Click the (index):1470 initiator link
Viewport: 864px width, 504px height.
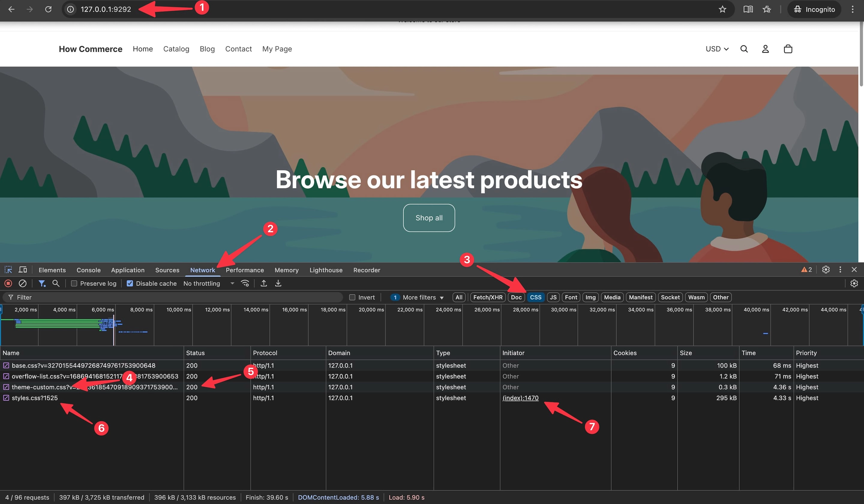coord(520,398)
